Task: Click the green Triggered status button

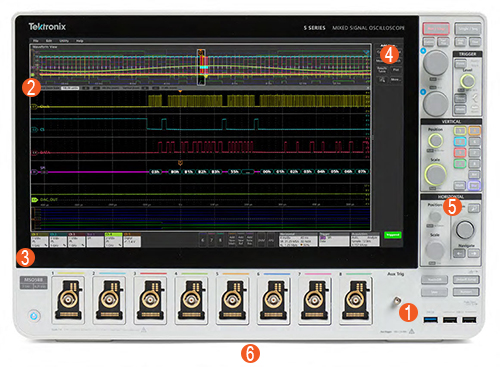Action: (x=393, y=235)
